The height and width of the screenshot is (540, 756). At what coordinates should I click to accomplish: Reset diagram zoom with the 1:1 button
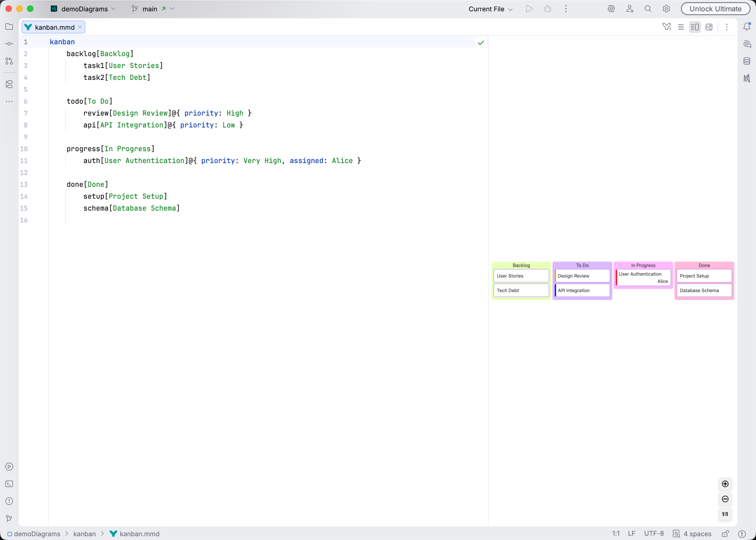[x=725, y=514]
